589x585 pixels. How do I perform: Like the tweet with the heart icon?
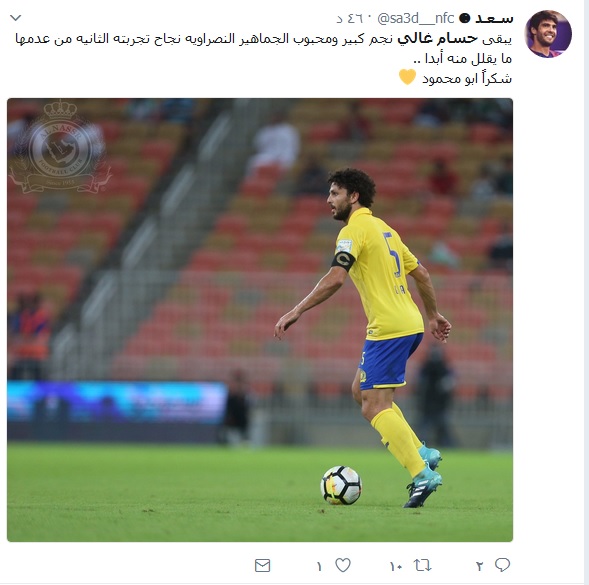(343, 565)
